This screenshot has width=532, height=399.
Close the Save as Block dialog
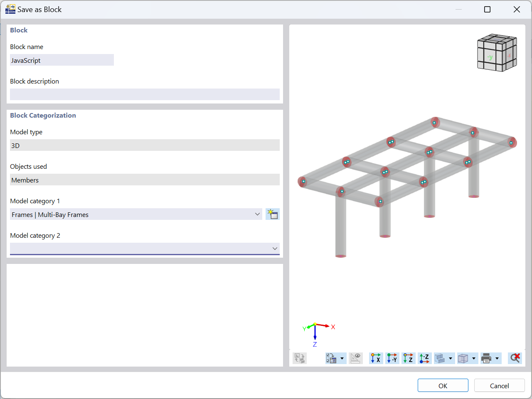(x=517, y=9)
